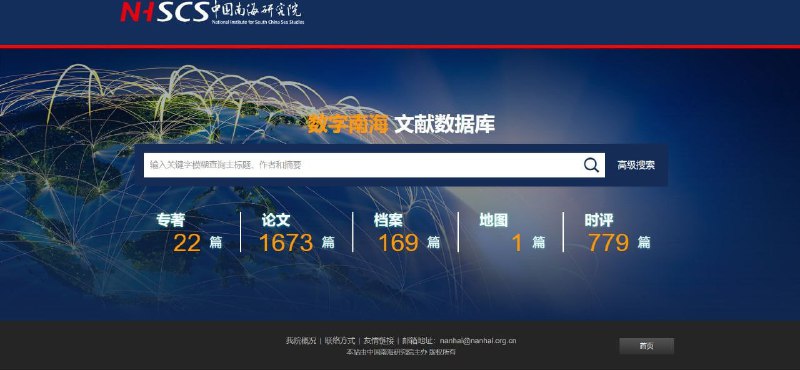Click the magnifying glass search icon
Viewport: 800px width, 370px height.
point(591,165)
